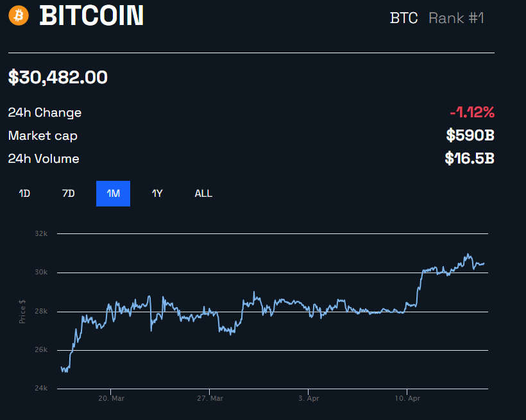The height and width of the screenshot is (420, 526).
Task: Select the BTC ticker symbol
Action: [404, 19]
